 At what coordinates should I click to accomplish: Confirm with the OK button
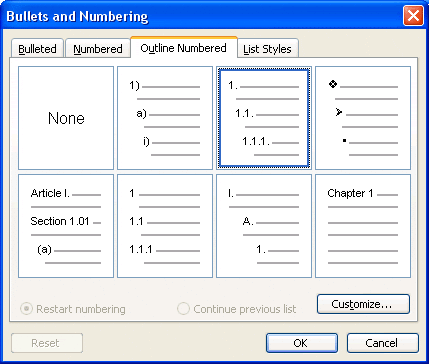(302, 343)
